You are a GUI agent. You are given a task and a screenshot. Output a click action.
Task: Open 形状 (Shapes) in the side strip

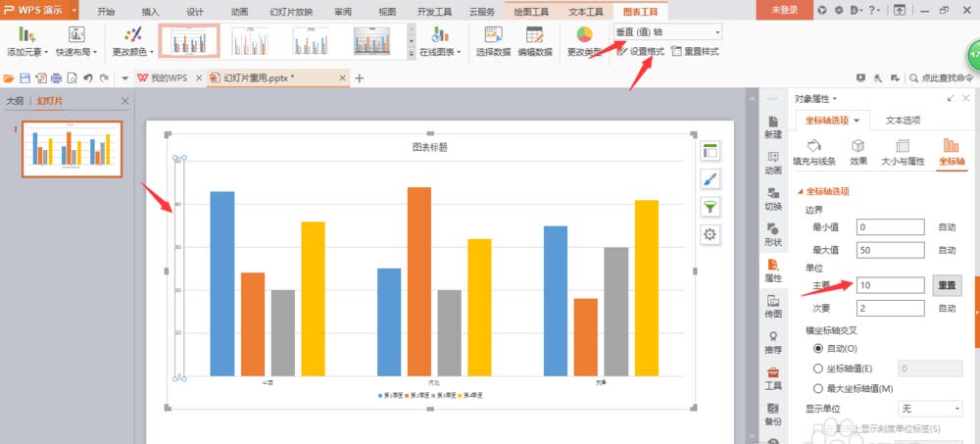click(773, 235)
